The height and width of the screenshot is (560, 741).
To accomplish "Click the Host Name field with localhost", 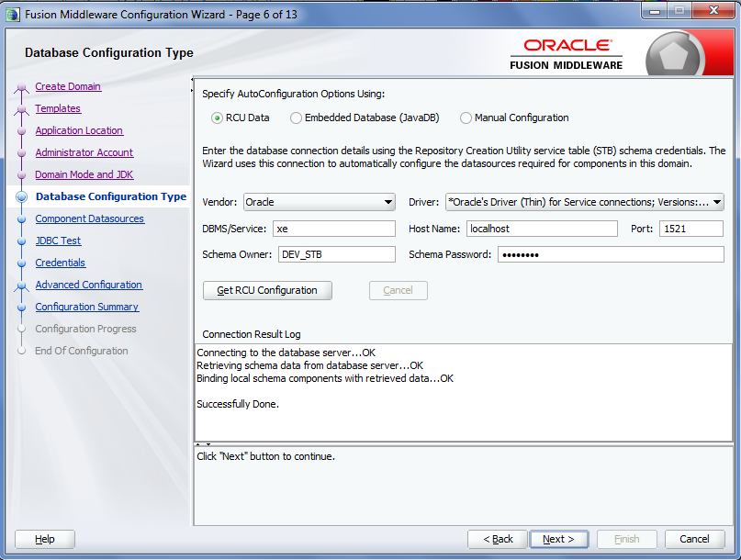I will point(542,229).
